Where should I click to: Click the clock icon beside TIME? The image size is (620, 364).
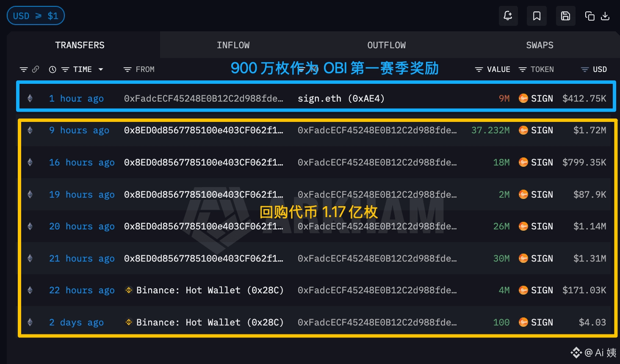(53, 69)
